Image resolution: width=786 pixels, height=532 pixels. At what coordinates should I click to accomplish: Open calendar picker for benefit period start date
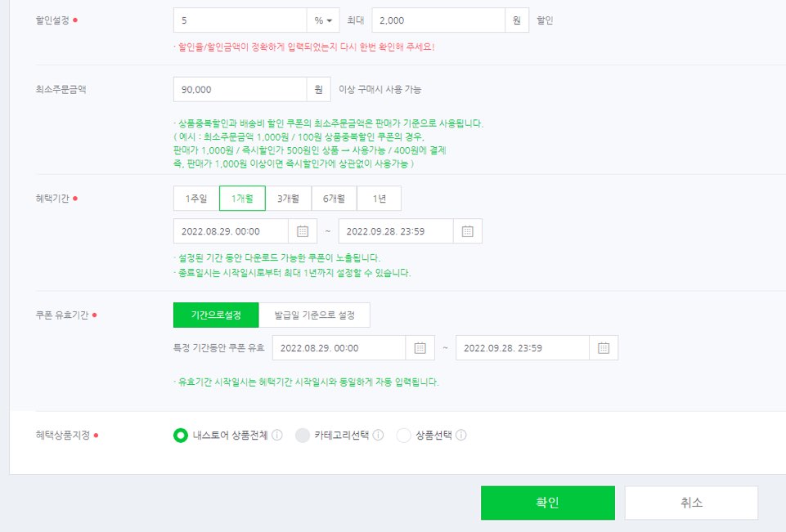(302, 230)
